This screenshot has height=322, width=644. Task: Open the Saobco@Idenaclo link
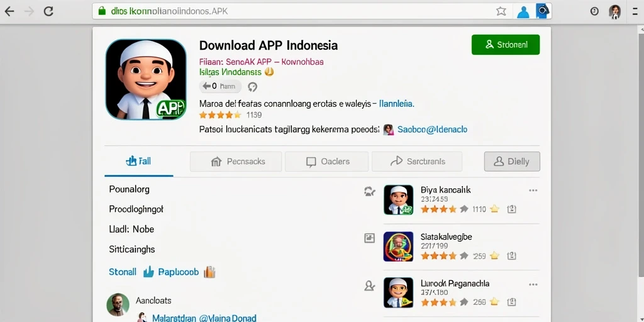[x=432, y=130]
